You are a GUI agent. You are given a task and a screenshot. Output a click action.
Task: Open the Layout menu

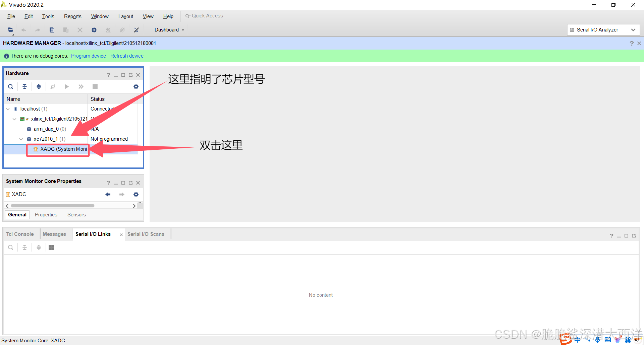(x=125, y=16)
